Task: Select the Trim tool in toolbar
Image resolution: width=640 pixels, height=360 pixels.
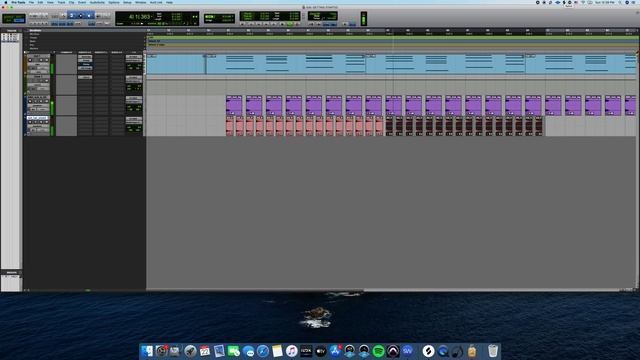Action: tap(71, 16)
